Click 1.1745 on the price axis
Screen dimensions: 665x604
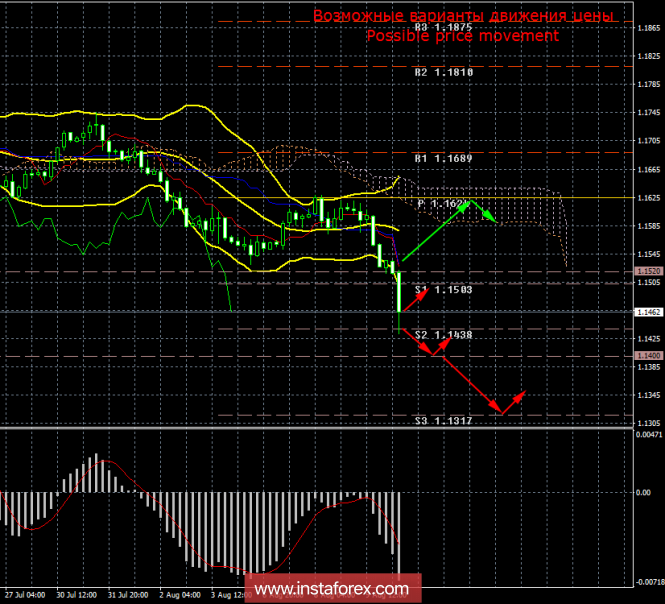649,113
